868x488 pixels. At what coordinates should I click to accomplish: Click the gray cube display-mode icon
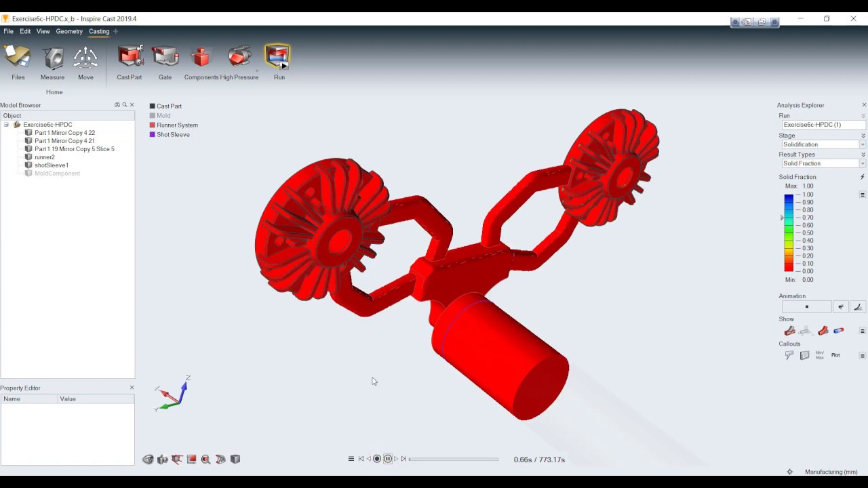pos(235,460)
